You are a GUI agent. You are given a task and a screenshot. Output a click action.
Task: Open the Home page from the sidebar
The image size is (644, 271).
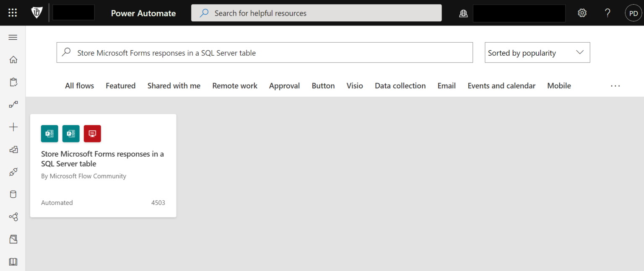[13, 59]
